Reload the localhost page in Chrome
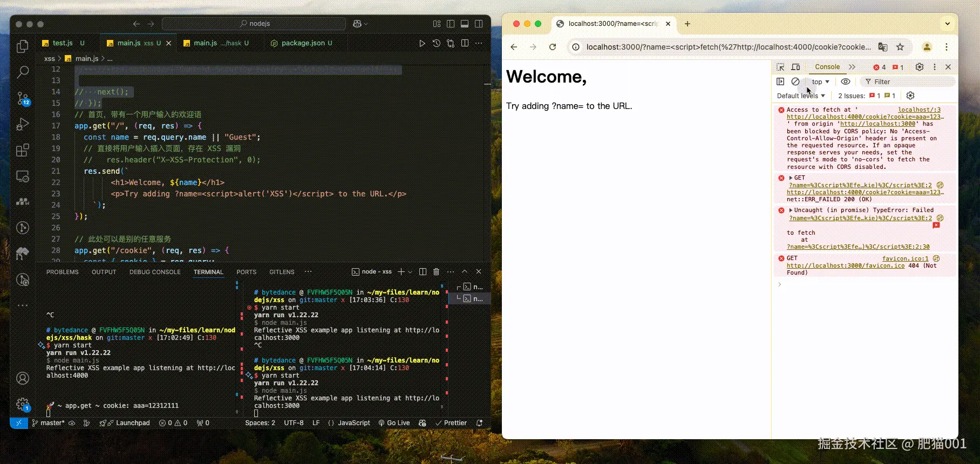The image size is (980, 464). 553,47
